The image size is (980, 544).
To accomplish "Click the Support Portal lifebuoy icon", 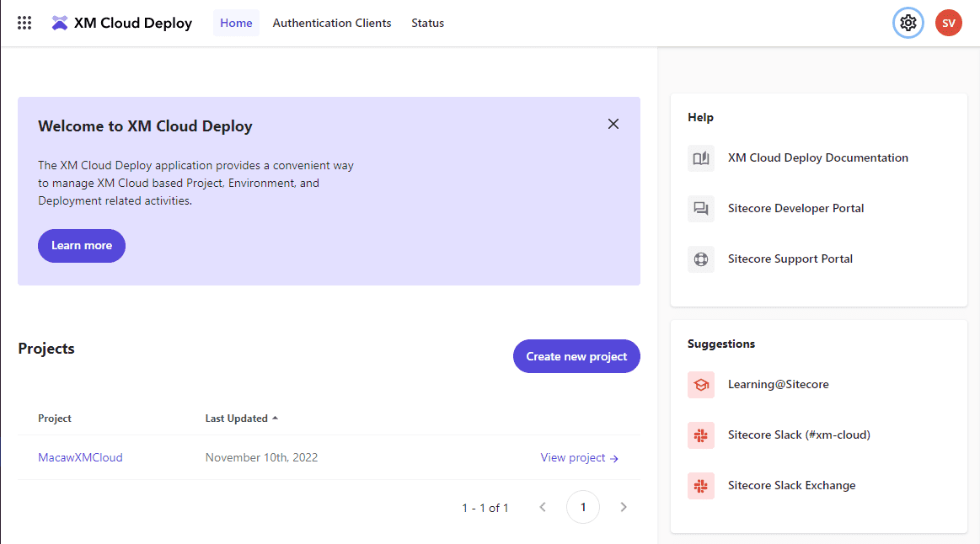I will (700, 259).
